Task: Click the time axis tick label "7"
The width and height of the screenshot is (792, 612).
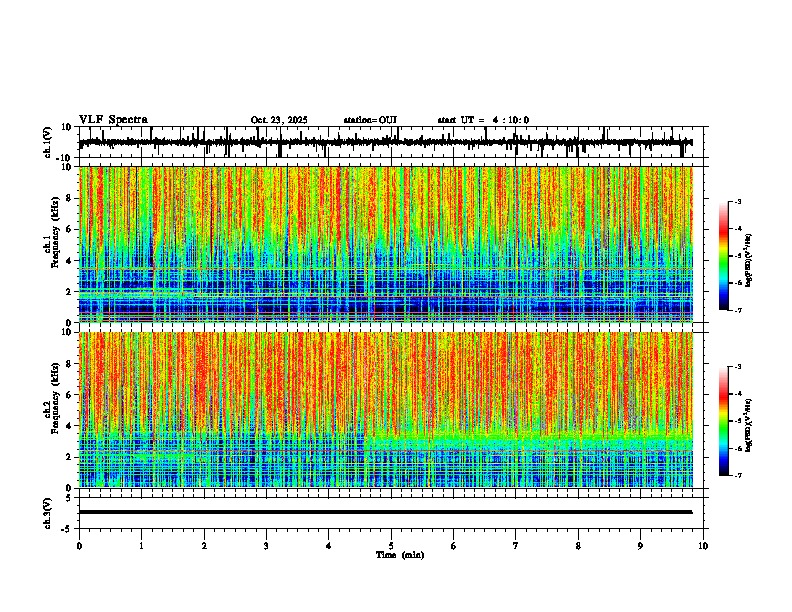Action: coord(516,546)
